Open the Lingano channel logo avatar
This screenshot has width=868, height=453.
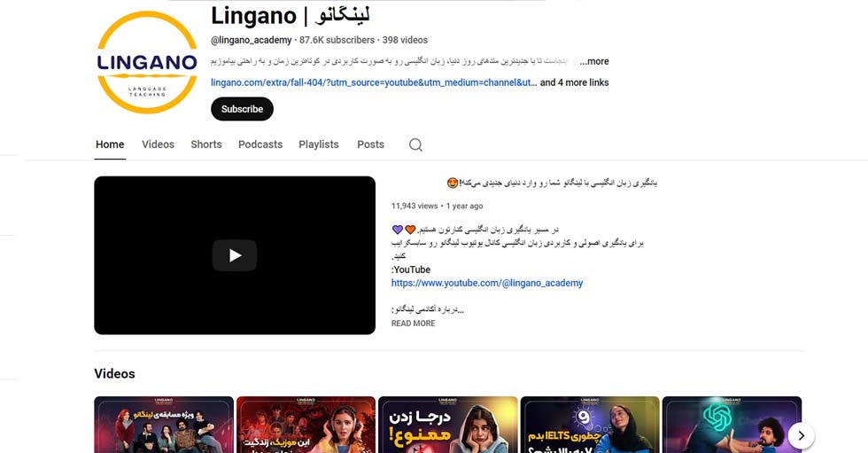147,62
